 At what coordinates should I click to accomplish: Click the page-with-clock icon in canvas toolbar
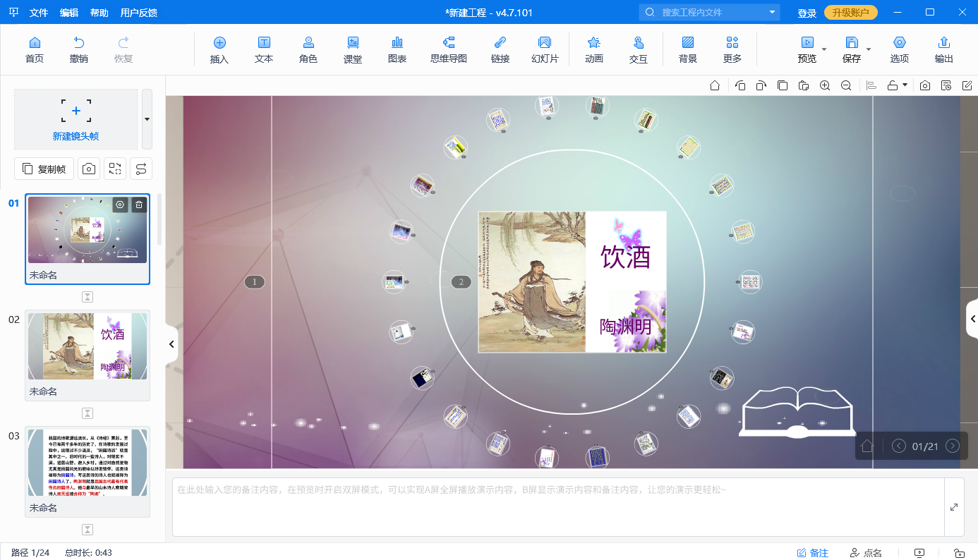click(x=946, y=85)
